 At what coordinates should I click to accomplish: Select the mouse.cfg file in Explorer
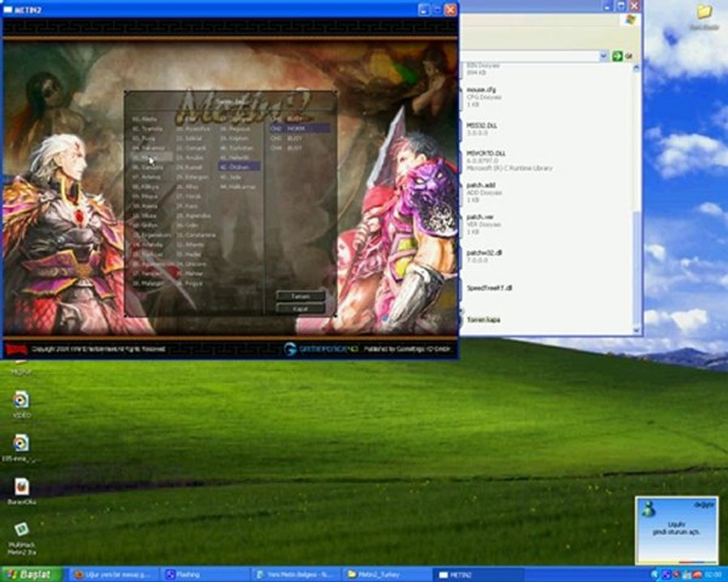coord(484,96)
